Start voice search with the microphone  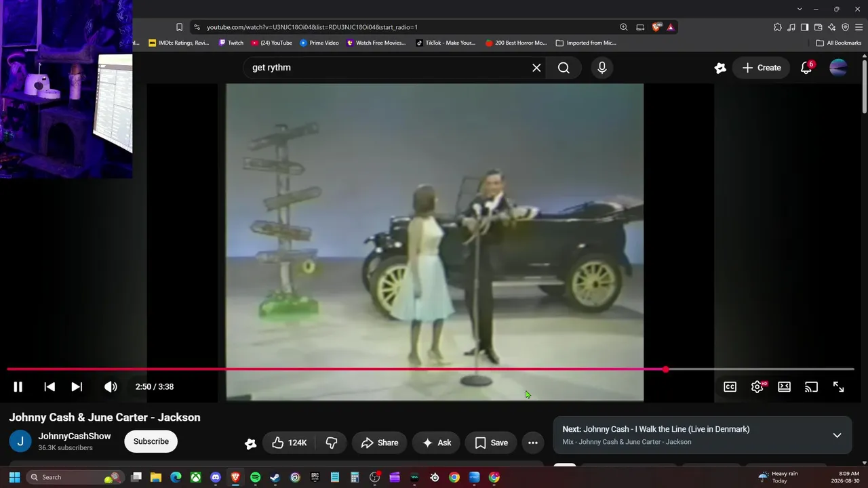tap(601, 68)
